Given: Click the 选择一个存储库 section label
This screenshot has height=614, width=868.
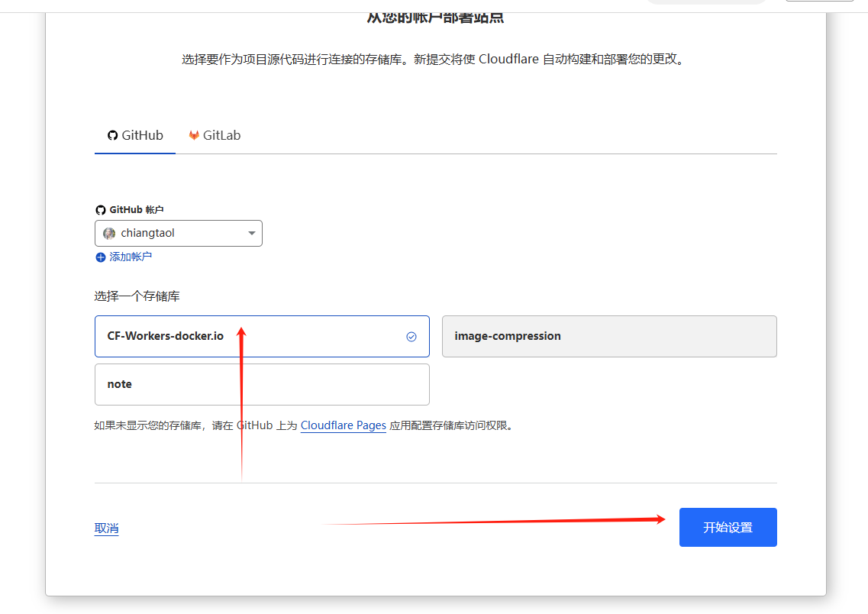Looking at the screenshot, I should 137,296.
